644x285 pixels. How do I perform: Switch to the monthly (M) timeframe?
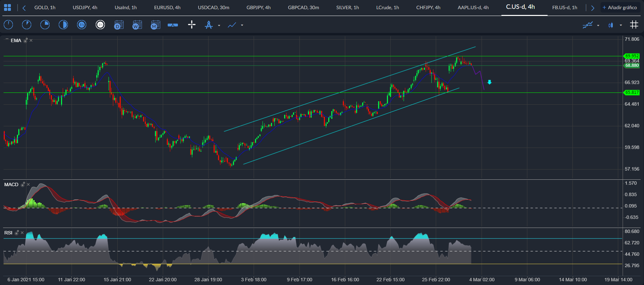point(155,25)
